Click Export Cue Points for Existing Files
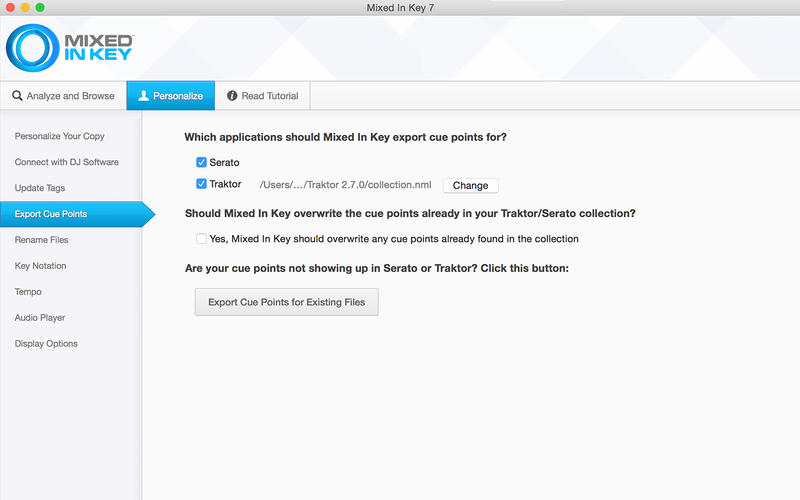The image size is (800, 500). coord(286,302)
